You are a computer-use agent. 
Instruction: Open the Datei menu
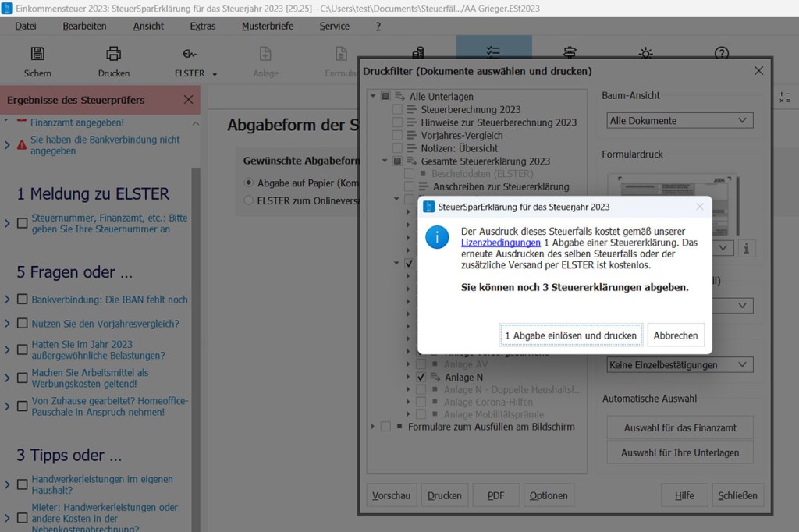point(26,26)
